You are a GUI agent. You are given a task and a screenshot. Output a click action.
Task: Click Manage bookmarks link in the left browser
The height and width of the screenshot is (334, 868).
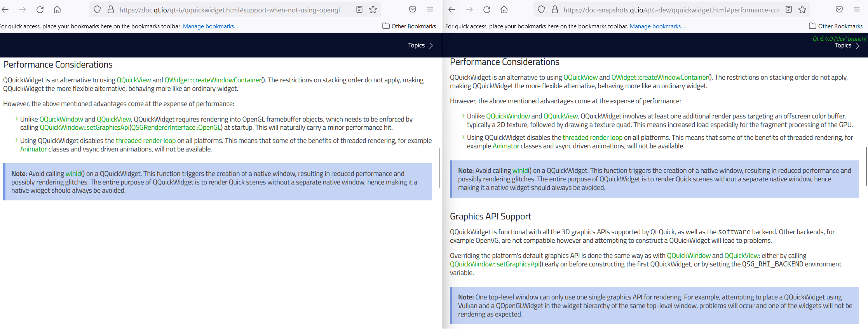(x=210, y=26)
